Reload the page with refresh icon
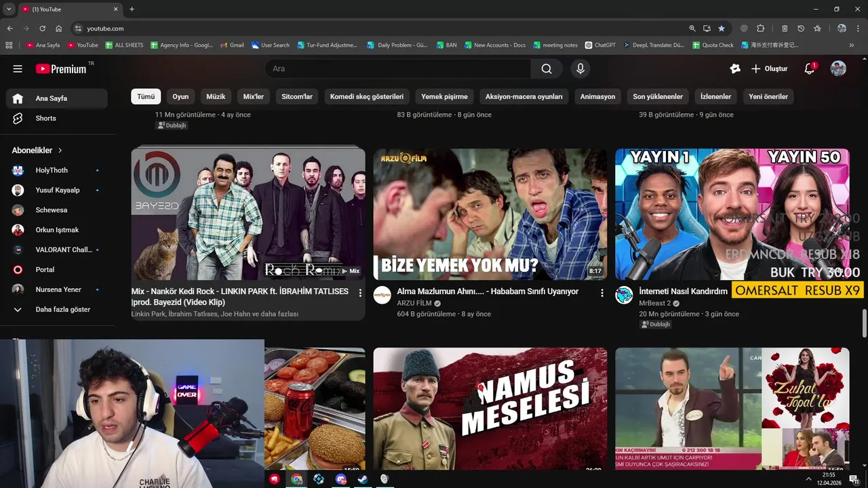Screen dimensions: 868x488 pyautogui.click(x=42, y=28)
